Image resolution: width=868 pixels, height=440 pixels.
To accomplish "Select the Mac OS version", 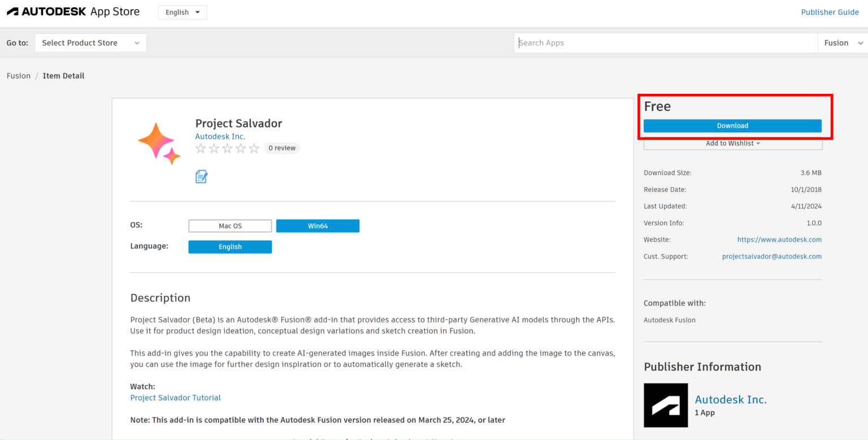I will [x=230, y=225].
